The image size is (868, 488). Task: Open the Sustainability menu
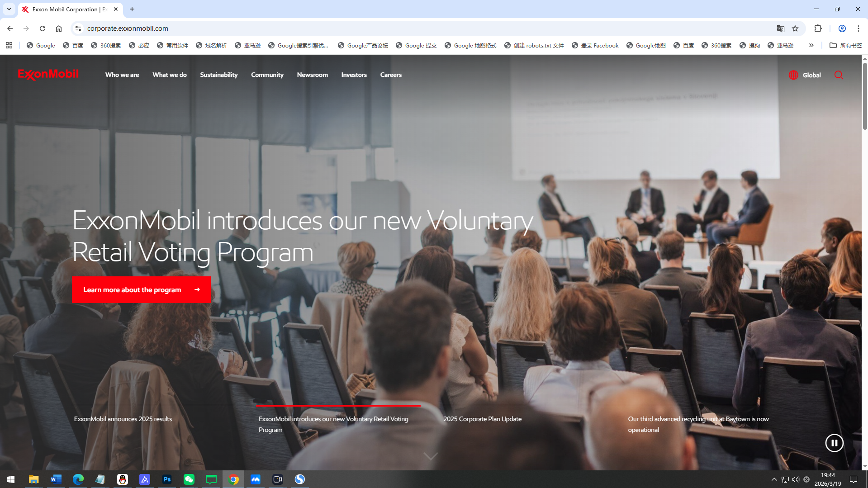click(x=219, y=75)
